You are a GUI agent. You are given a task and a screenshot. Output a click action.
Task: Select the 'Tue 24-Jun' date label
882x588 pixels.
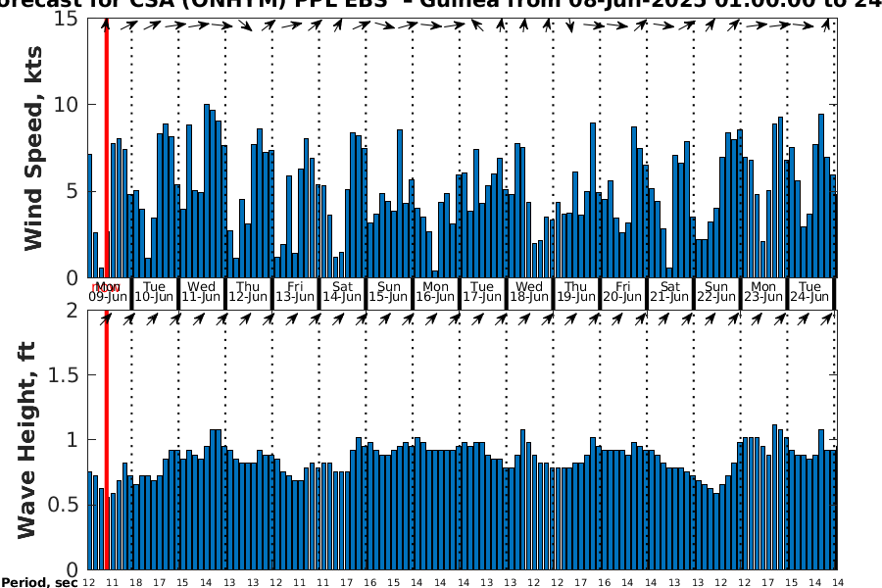810,292
